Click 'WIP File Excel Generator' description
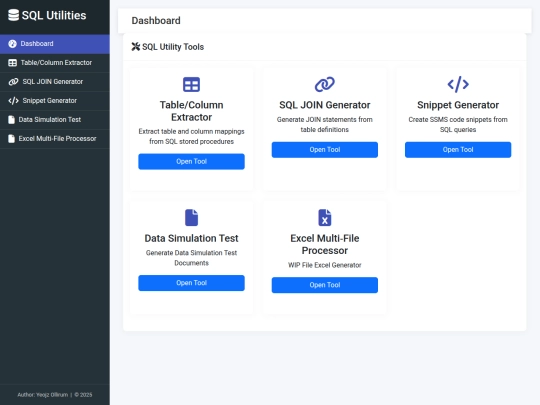 [x=325, y=265]
